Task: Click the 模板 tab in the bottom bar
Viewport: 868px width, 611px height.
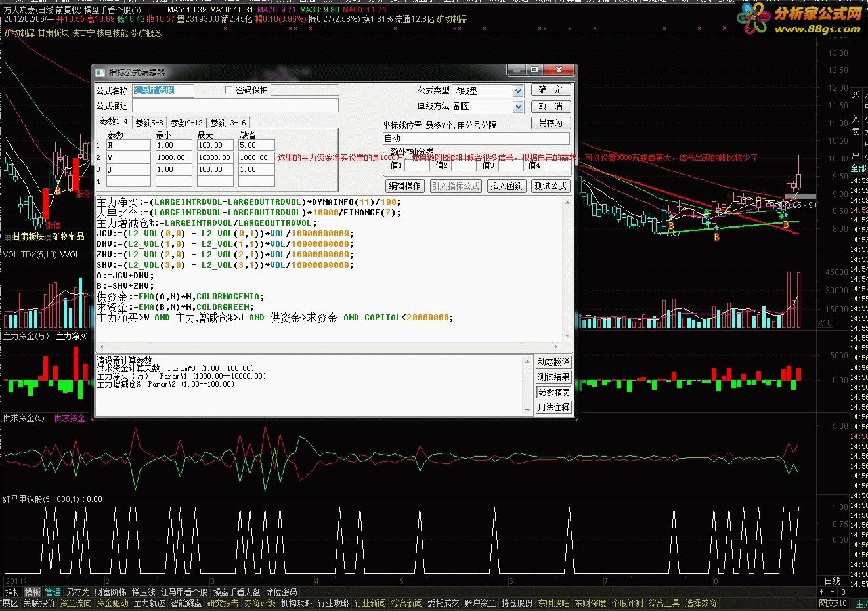Action: [33, 592]
